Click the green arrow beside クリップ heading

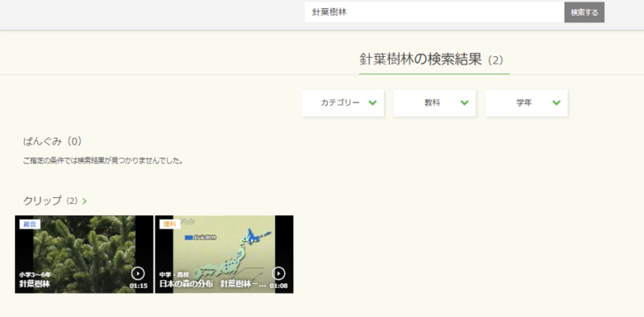pos(84,201)
